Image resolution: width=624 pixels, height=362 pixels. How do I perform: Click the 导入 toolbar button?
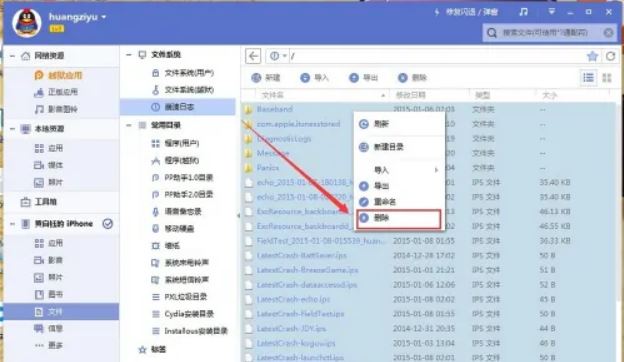pos(314,78)
